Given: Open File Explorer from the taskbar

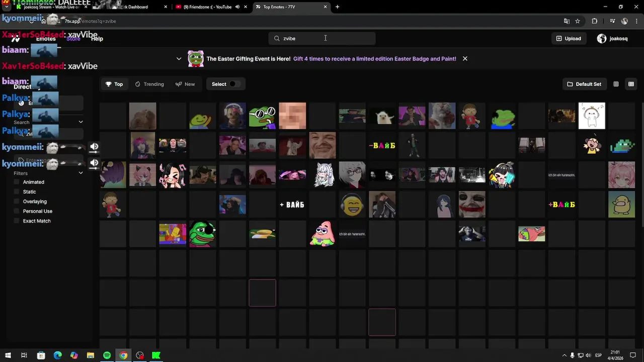Looking at the screenshot, I should [91, 355].
